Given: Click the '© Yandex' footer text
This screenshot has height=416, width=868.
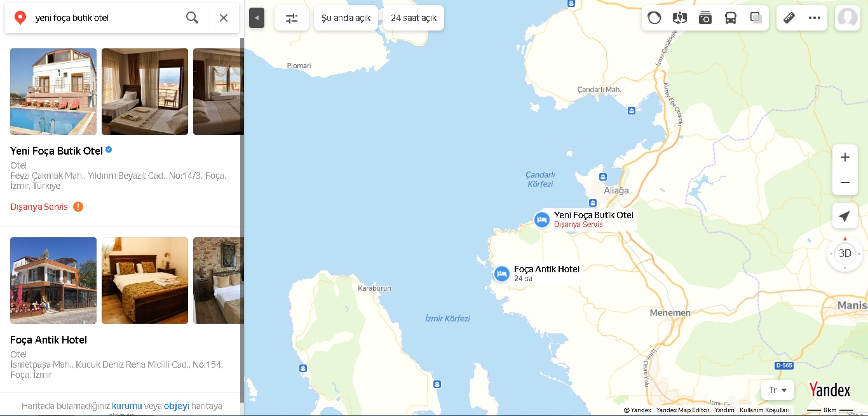Looking at the screenshot, I should tap(637, 410).
